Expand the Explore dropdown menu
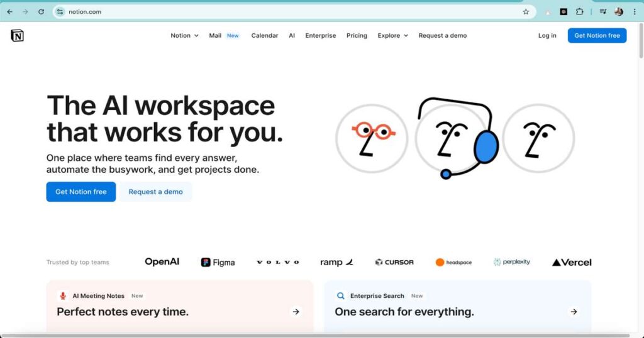644x338 pixels. pyautogui.click(x=392, y=36)
